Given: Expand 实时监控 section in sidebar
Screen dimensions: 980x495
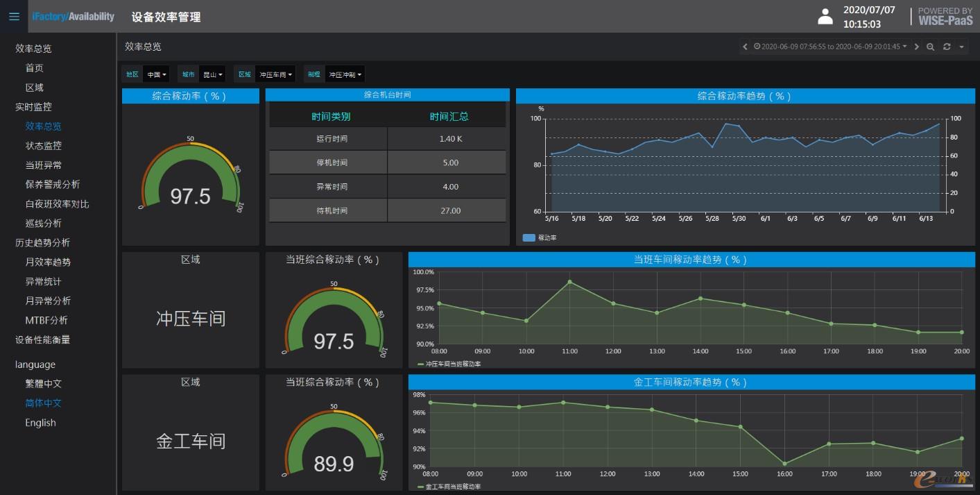Looking at the screenshot, I should pyautogui.click(x=33, y=107).
